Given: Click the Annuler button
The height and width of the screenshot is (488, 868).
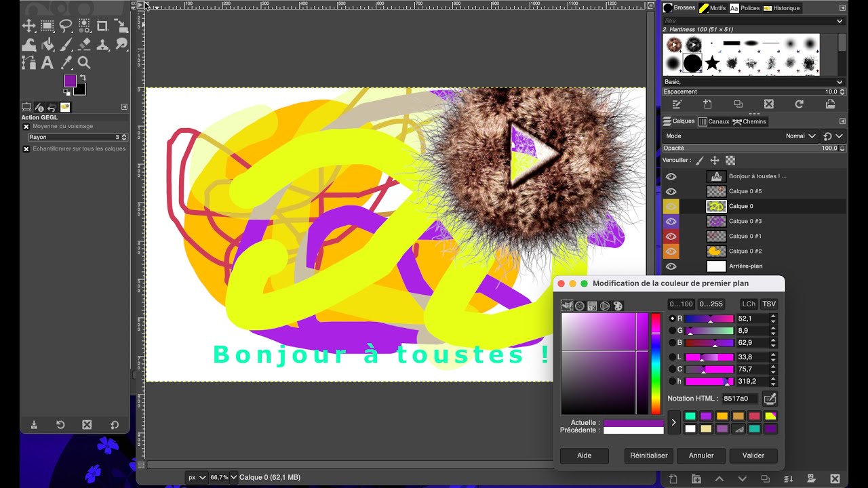Looking at the screenshot, I should click(x=701, y=455).
